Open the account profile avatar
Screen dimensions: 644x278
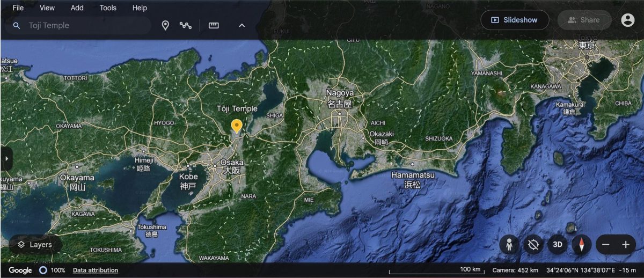[627, 20]
